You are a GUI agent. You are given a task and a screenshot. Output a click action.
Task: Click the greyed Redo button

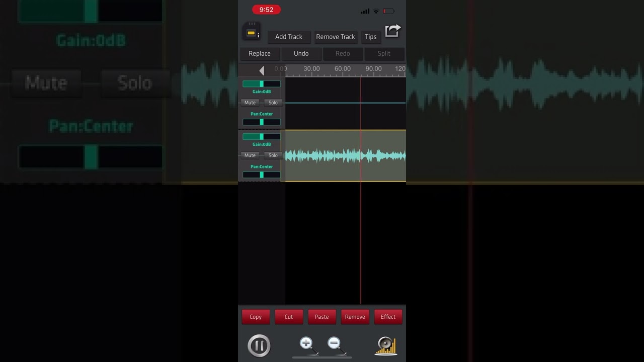tap(343, 53)
